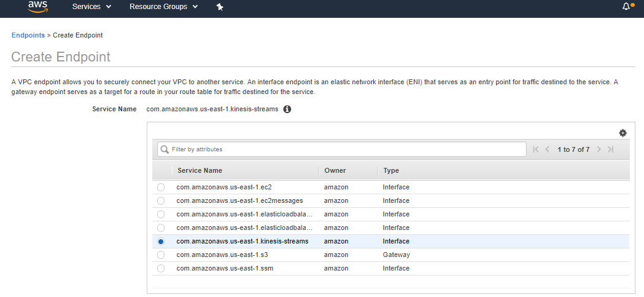Select the us-east-1.s3 Gateway service radio
Viewport: 644px width, 297px height.
(161, 255)
